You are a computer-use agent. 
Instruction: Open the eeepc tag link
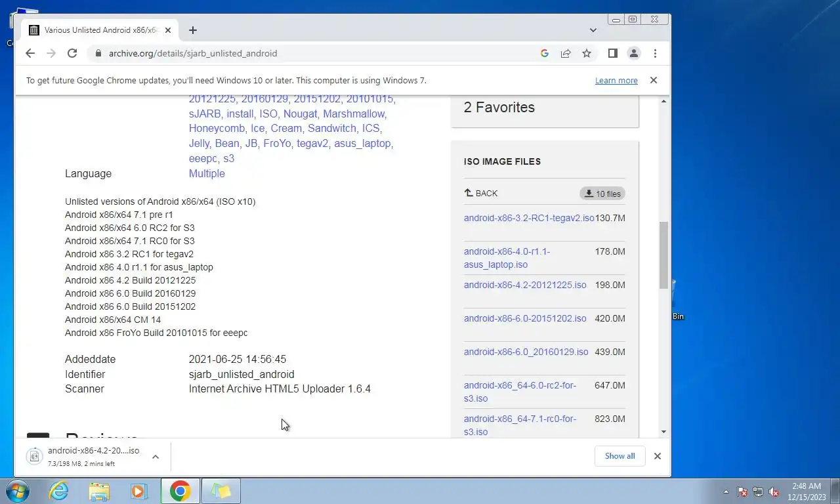[203, 158]
